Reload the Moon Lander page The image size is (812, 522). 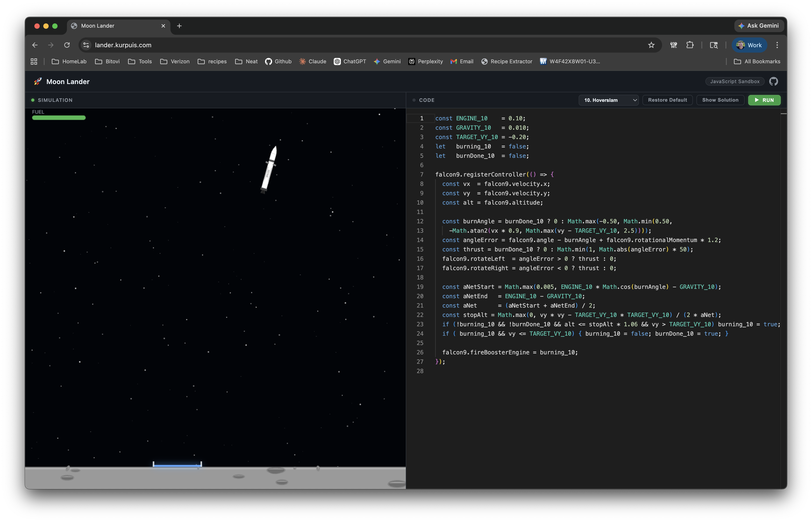[67, 45]
